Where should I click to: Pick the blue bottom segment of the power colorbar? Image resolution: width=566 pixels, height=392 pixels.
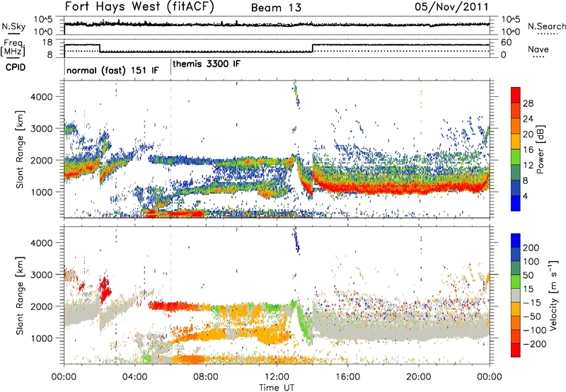click(516, 203)
